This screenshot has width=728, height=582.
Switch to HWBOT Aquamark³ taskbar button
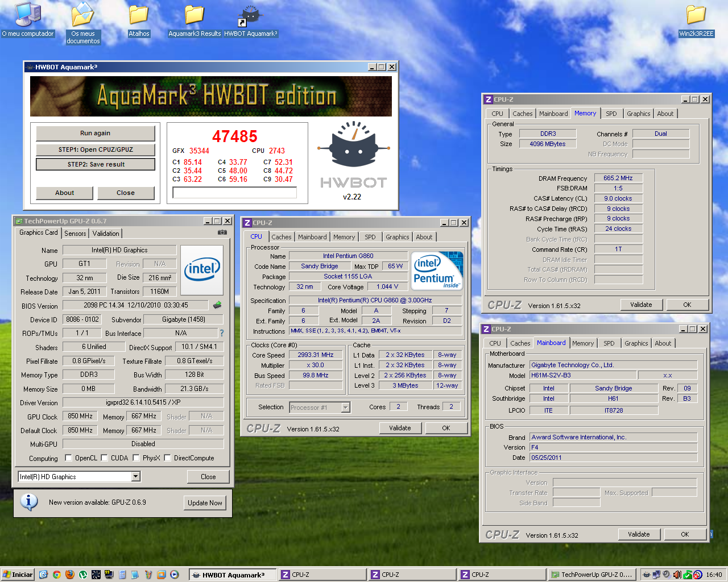click(x=233, y=575)
